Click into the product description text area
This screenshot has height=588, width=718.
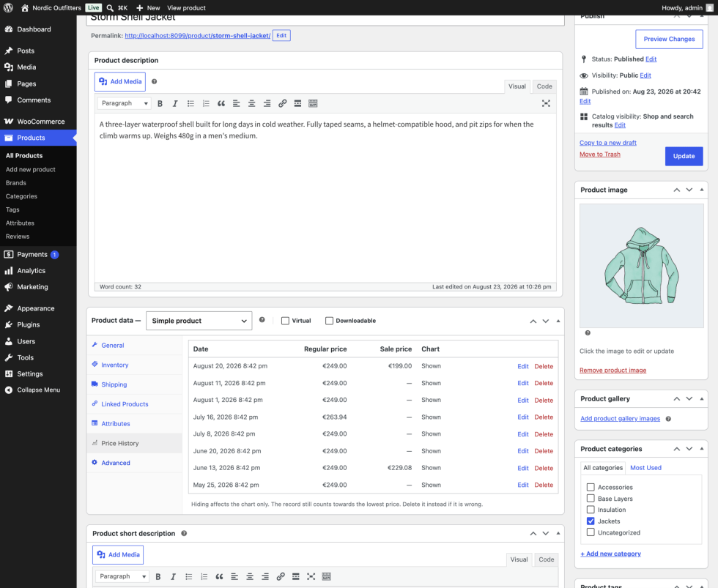pos(325,198)
